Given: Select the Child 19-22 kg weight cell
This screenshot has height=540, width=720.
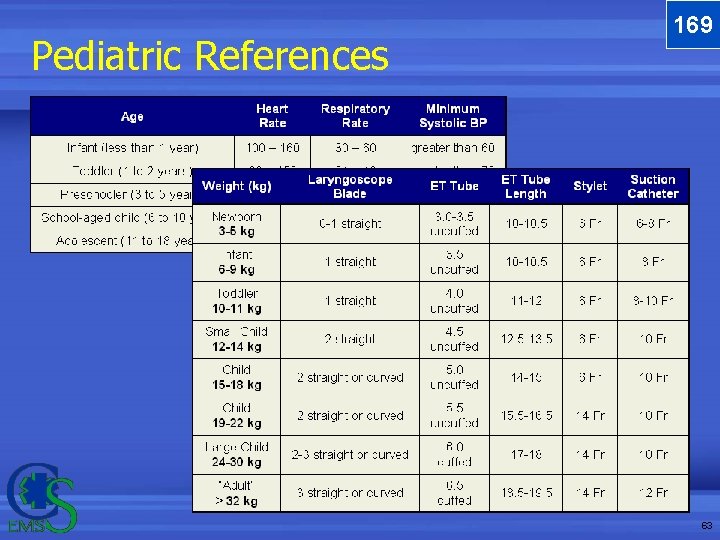Looking at the screenshot, I should point(236,416).
